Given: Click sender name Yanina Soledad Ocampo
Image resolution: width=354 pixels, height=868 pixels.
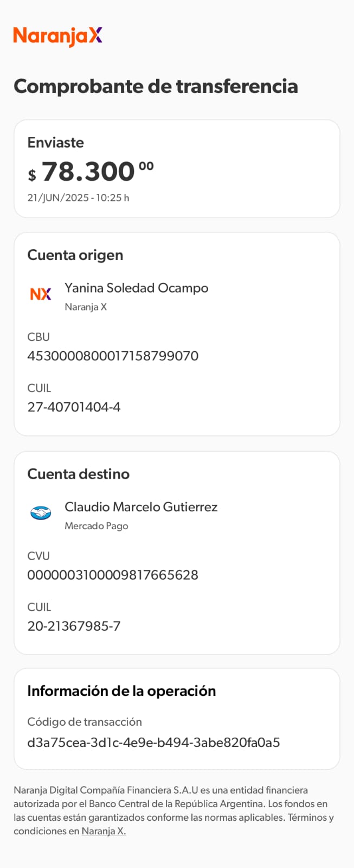Looking at the screenshot, I should click(136, 288).
